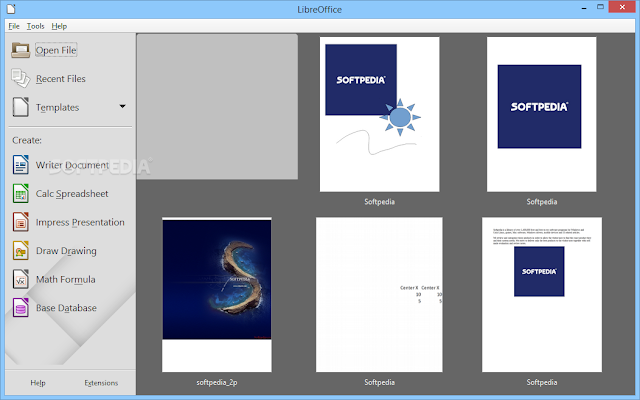Click the Templates page icon
This screenshot has height=400, width=640.
click(20, 107)
